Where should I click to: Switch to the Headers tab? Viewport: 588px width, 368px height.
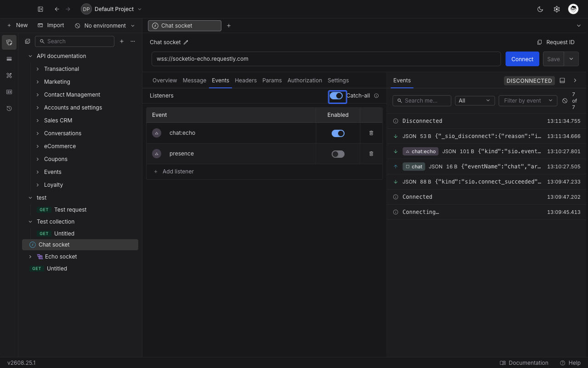246,80
